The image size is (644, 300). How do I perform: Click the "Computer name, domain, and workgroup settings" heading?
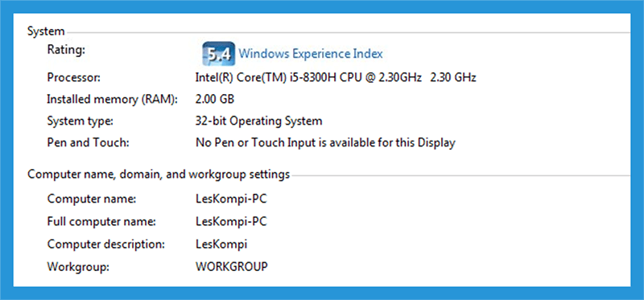click(159, 175)
